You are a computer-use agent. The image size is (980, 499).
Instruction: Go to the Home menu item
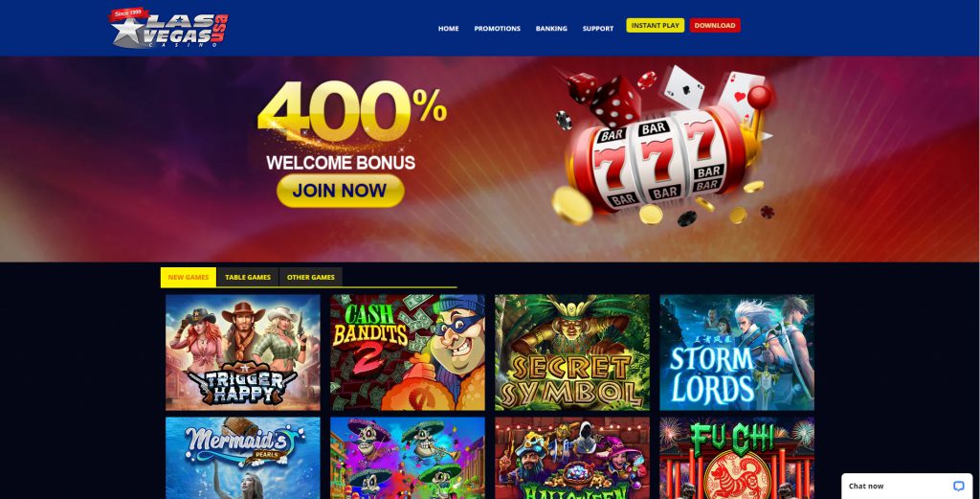click(448, 29)
